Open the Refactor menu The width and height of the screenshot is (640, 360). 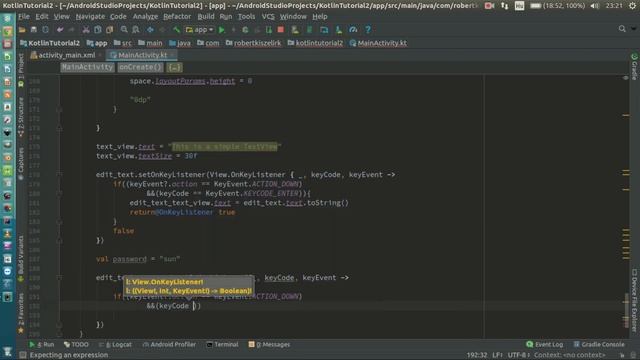point(177,17)
